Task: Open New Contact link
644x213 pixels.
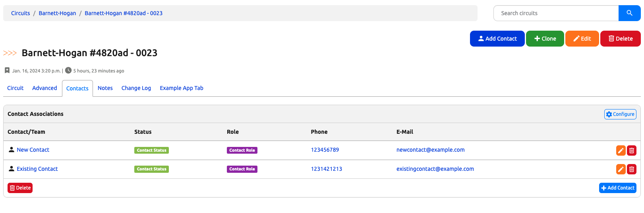Action: tap(33, 150)
